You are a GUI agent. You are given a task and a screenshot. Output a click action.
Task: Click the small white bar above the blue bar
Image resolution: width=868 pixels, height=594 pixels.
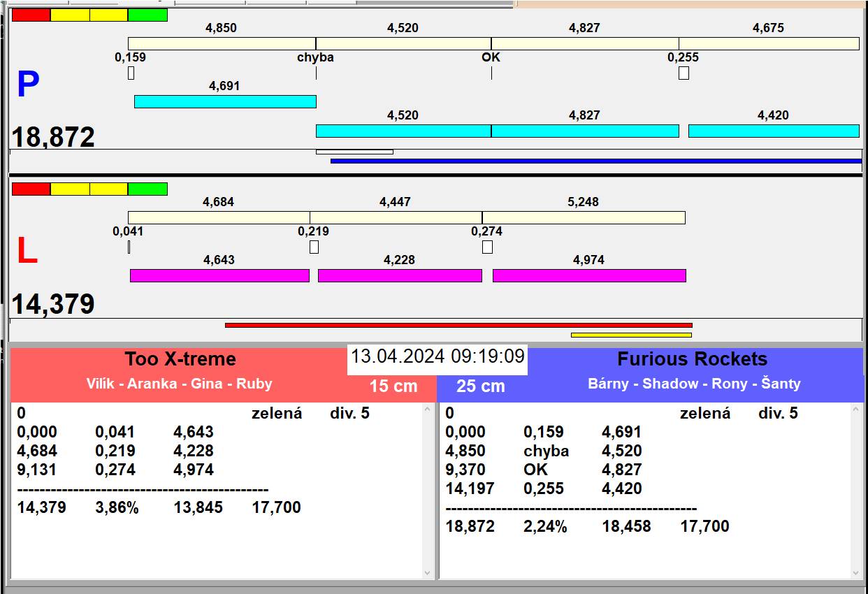click(x=354, y=152)
